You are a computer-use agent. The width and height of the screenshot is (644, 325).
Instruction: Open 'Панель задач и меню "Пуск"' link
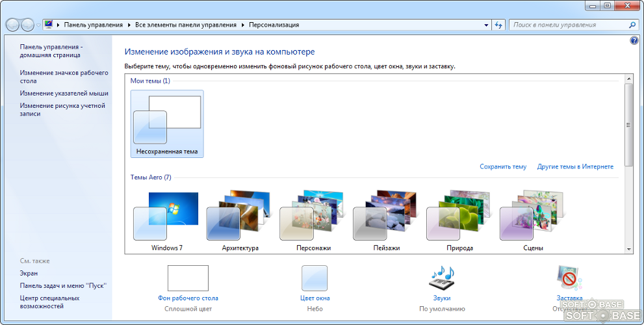63,285
